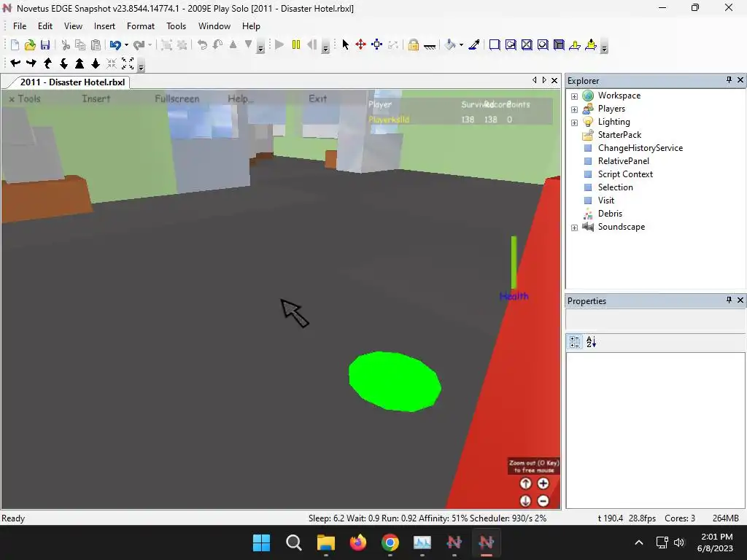Screen dimensions: 747x560
Task: Click the camera tilt down arrow
Action: [63, 63]
